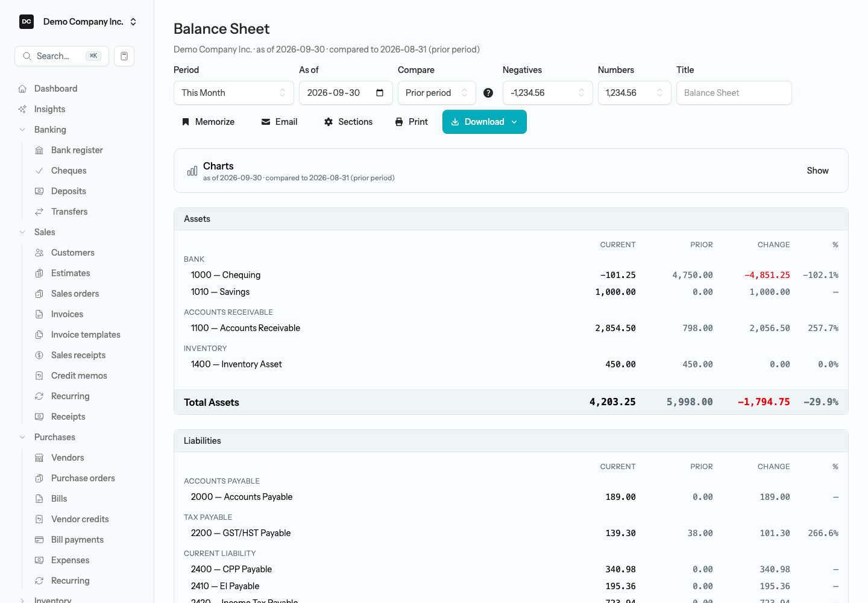Viewport: 868px width, 603px height.
Task: Email the balance sheet report
Action: coord(279,122)
